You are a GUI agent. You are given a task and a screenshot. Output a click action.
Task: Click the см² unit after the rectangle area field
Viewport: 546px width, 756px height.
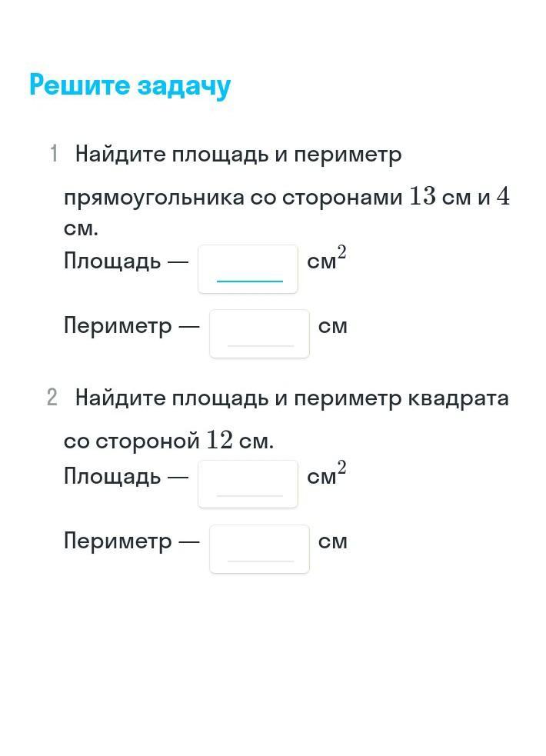coord(326,260)
